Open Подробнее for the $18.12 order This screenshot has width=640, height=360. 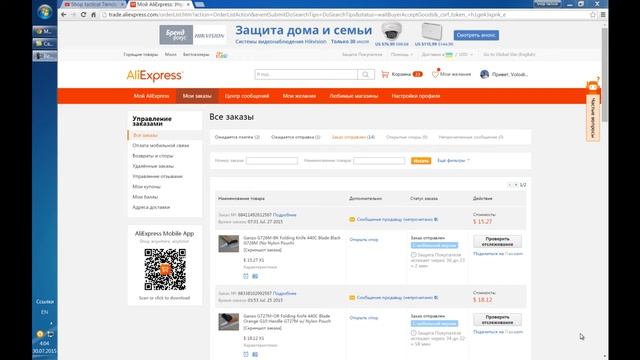pyautogui.click(x=284, y=293)
